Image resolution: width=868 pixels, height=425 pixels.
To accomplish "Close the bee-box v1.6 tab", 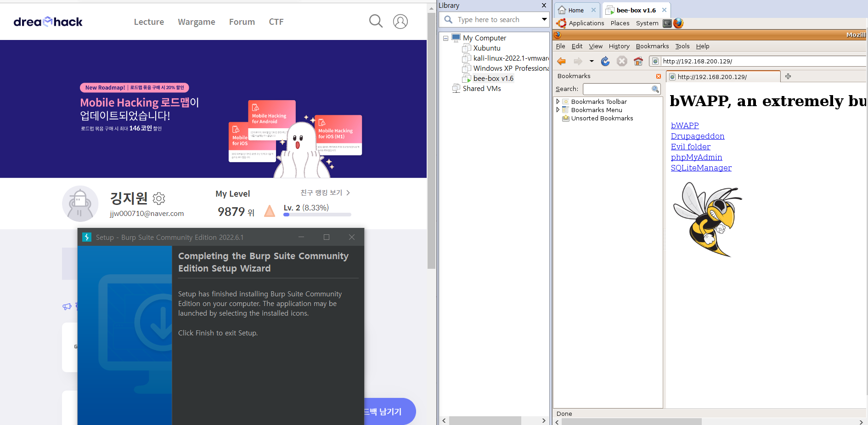I will (x=664, y=10).
